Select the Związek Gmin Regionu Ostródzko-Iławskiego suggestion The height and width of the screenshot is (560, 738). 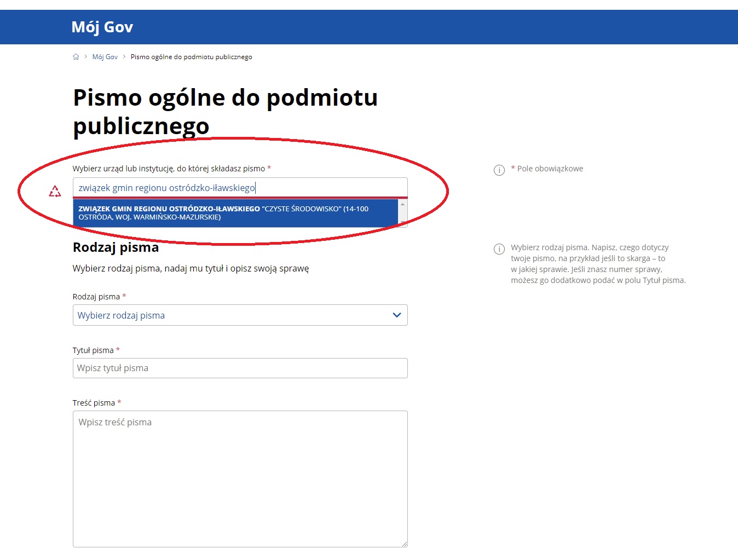click(x=235, y=213)
